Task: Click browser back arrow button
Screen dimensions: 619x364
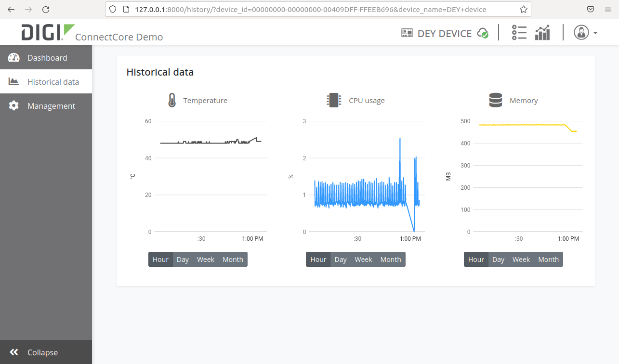Action: pyautogui.click(x=11, y=9)
